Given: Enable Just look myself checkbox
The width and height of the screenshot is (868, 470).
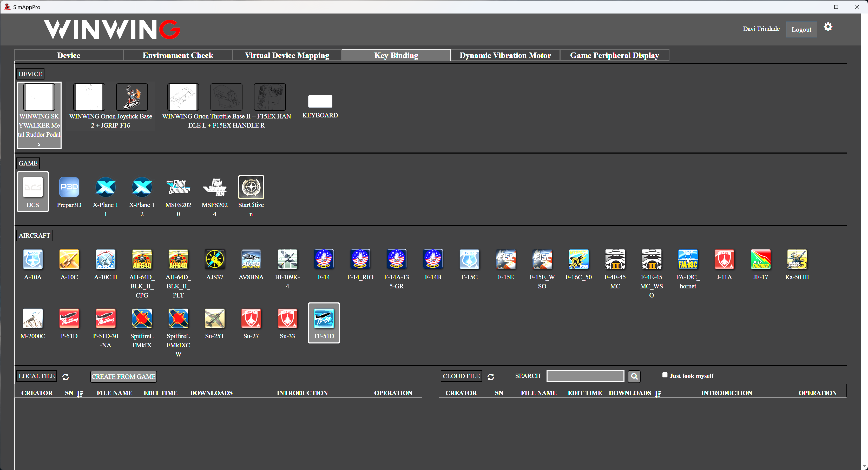Looking at the screenshot, I should pos(665,375).
